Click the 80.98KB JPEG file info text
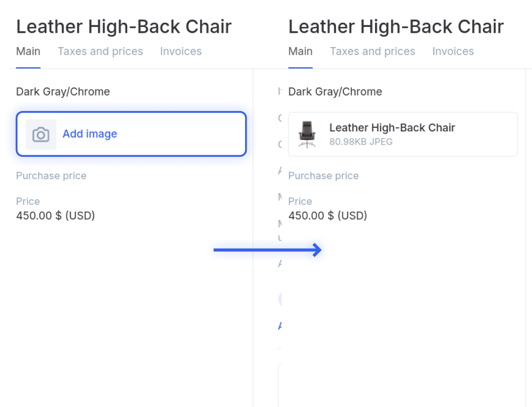The height and width of the screenshot is (407, 532). point(361,141)
